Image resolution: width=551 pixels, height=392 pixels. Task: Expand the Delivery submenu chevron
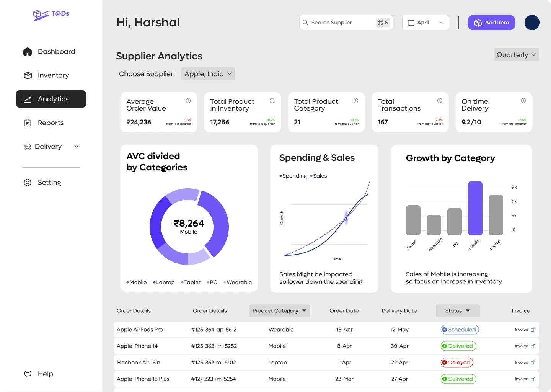(x=77, y=146)
